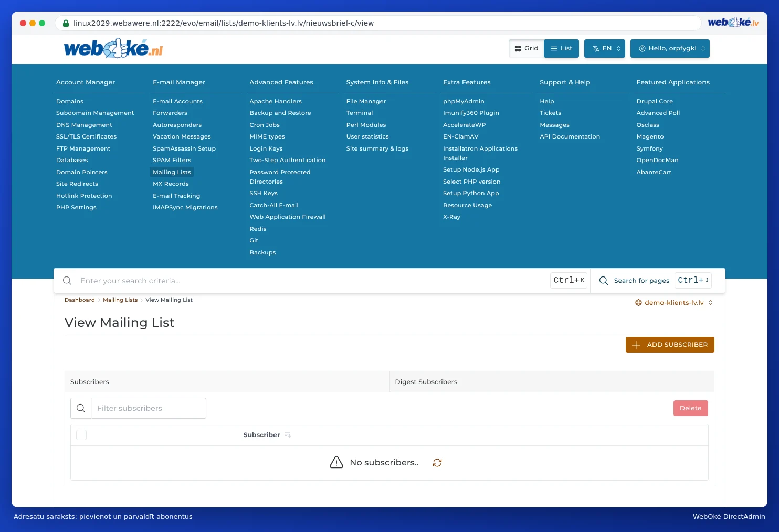Viewport: 779px width, 532px height.
Task: Click the ADD SUBSCRIBER button
Action: coord(670,345)
